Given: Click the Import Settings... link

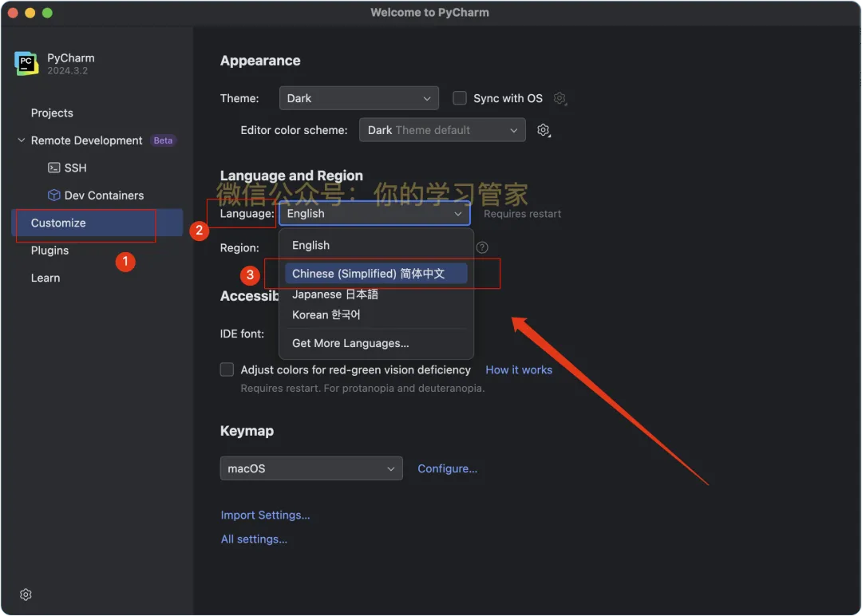Looking at the screenshot, I should pyautogui.click(x=265, y=515).
